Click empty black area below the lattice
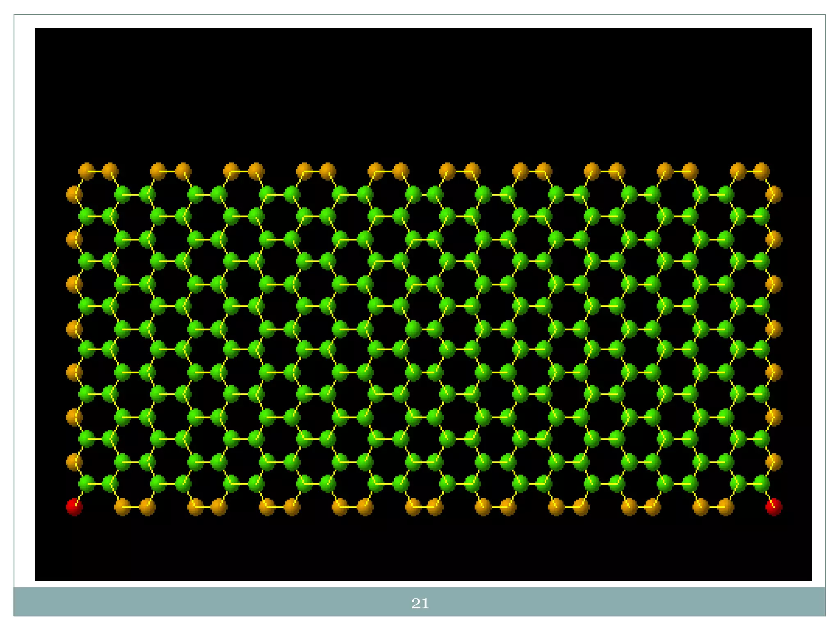 coord(422,550)
